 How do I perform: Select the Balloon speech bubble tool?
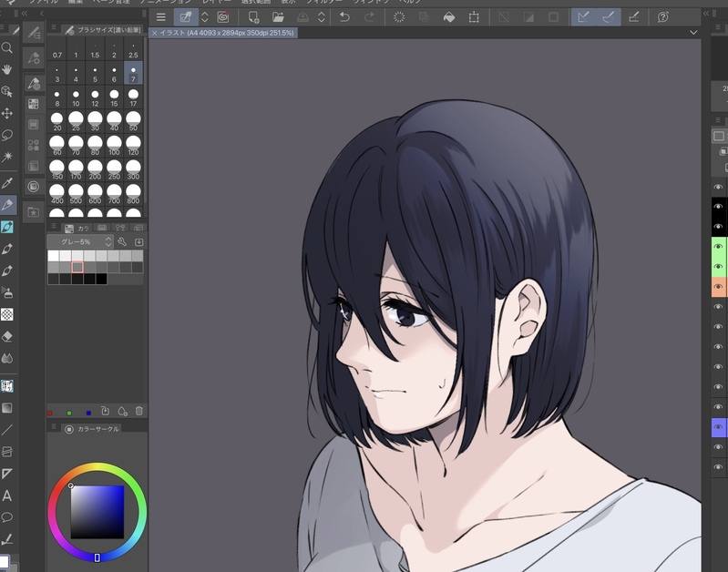(7, 516)
